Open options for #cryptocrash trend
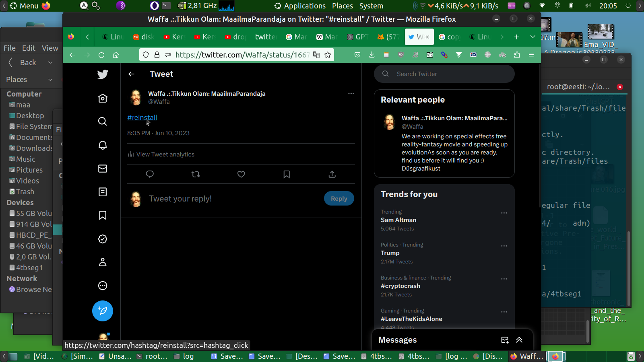This screenshot has width=644, height=362. click(504, 279)
